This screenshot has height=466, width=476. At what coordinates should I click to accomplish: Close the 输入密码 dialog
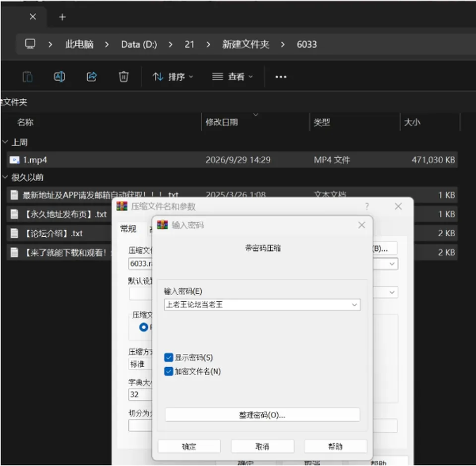(361, 225)
